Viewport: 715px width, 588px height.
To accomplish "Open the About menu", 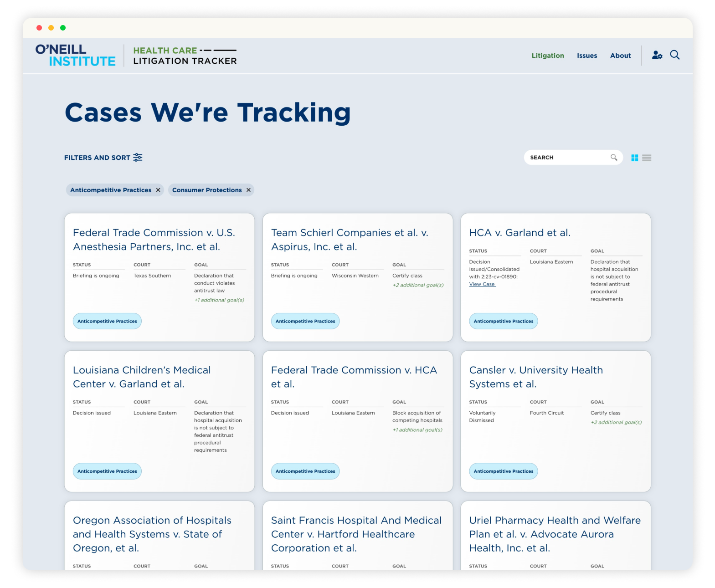I will click(620, 56).
